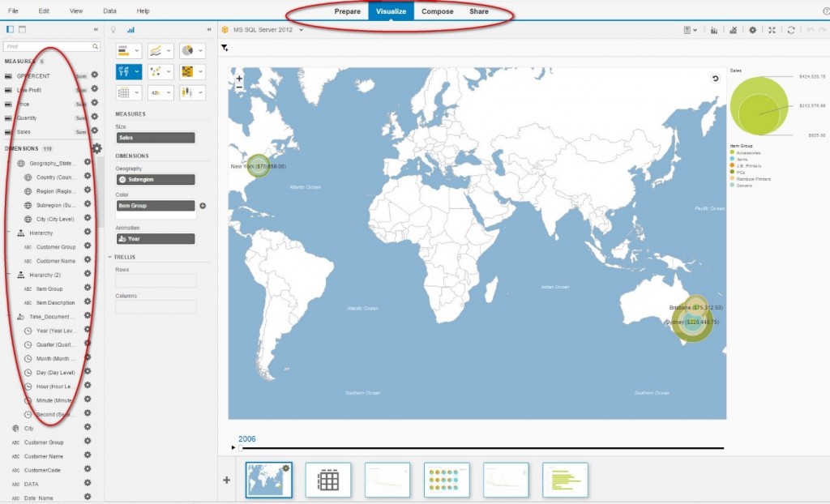Open chart settings gear in top toolbar
The width and height of the screenshot is (830, 504).
(x=752, y=30)
